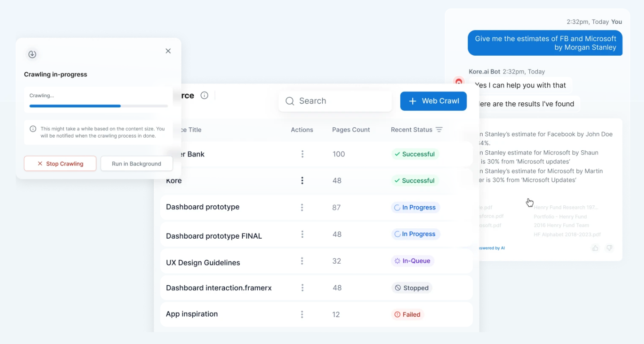Open Portfolio - Henry Fund source link
This screenshot has width=644, height=344.
560,217
